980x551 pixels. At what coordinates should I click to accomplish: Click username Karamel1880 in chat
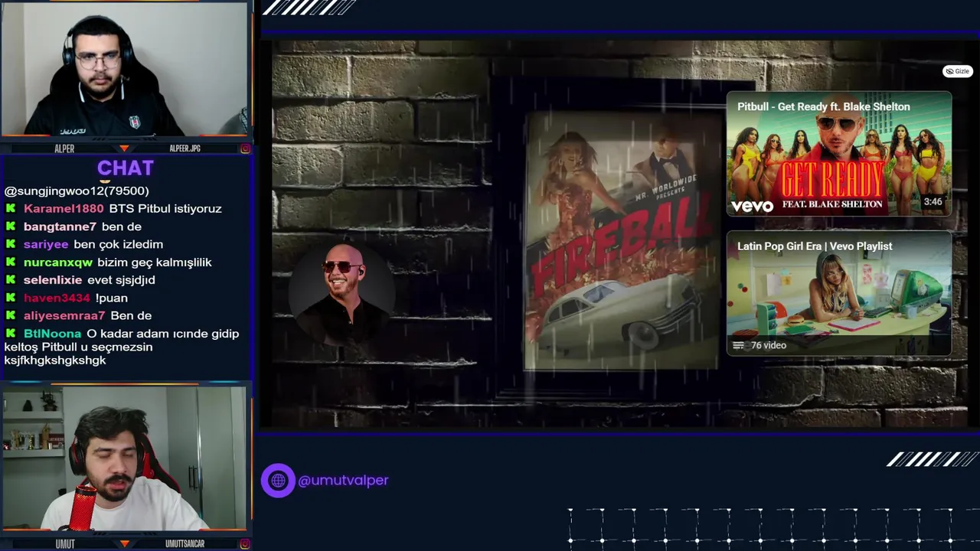tap(64, 208)
